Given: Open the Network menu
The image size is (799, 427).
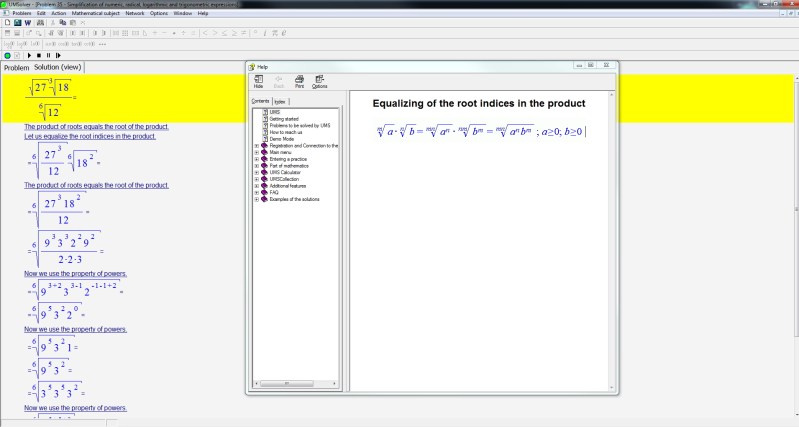Looking at the screenshot, I should (x=135, y=13).
